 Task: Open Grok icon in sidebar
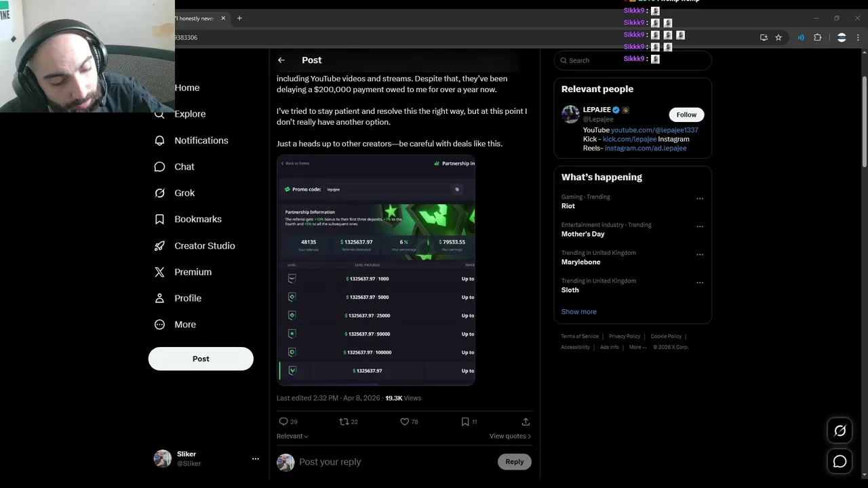[x=159, y=193]
